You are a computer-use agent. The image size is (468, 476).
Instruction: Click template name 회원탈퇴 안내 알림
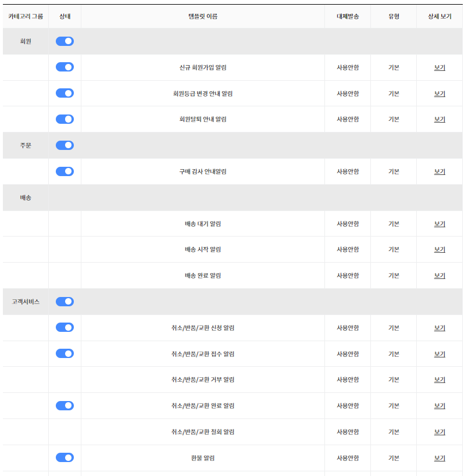(203, 119)
